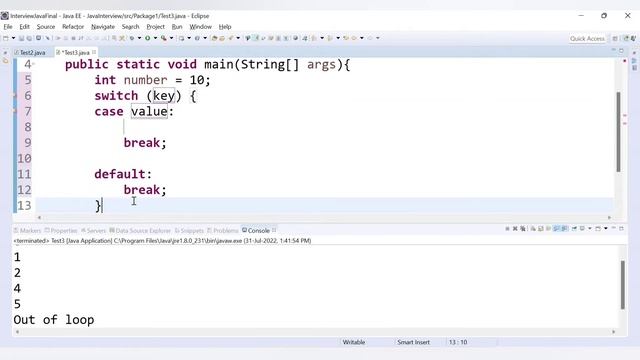Screen dimensions: 640x360
Task: Open the Project menu
Action: click(x=156, y=27)
